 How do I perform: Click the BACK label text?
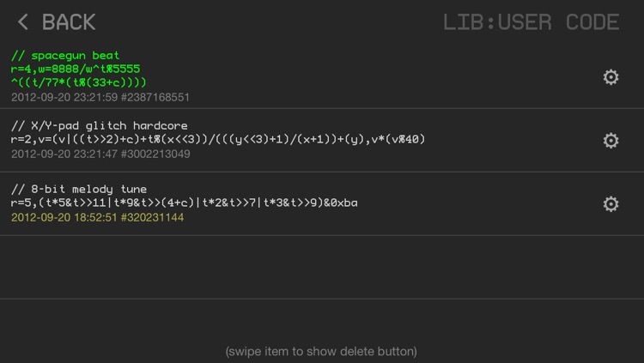(x=69, y=21)
